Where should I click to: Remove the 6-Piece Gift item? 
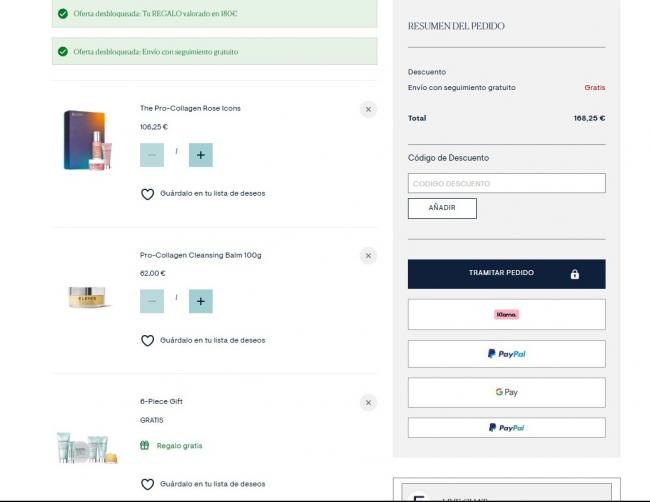(368, 403)
